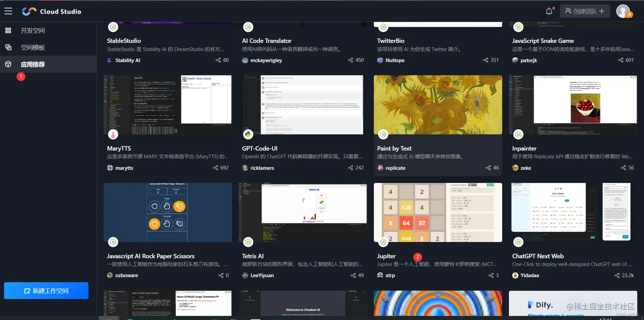Image resolution: width=644 pixels, height=320 pixels.
Task: Select 开发空间 in the sidebar
Action: click(33, 31)
